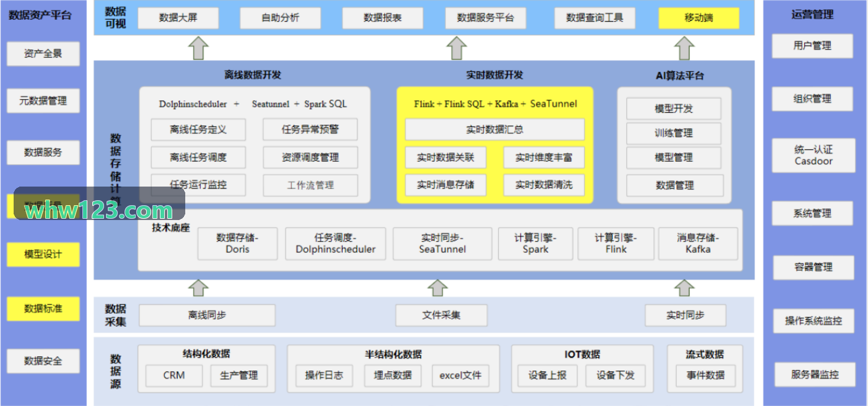
Task: Select the 埋点数据 box
Action: coord(393,376)
